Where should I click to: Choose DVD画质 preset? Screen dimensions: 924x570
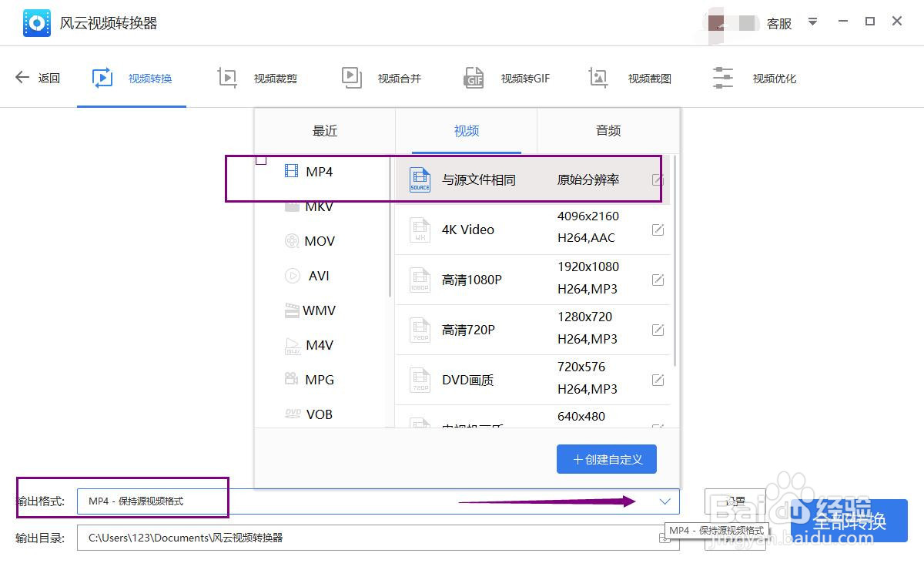pyautogui.click(x=532, y=380)
